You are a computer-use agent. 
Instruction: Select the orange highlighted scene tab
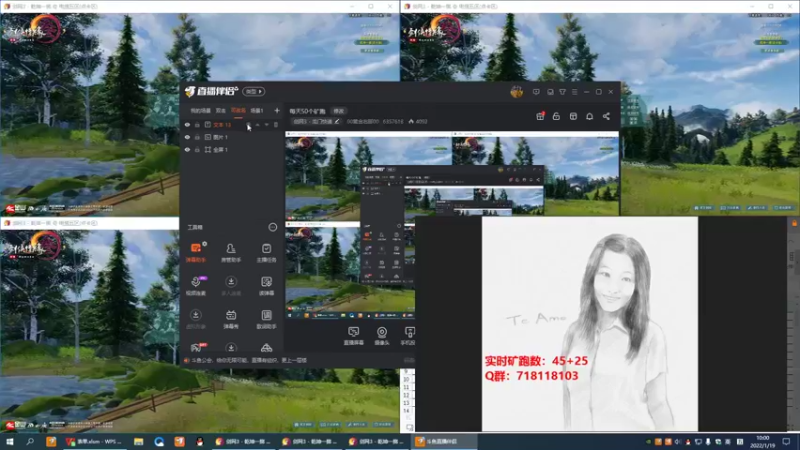tap(238, 111)
